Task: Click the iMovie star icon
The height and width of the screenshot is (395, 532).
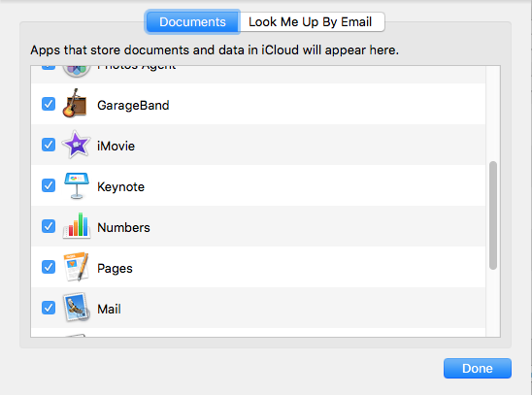Action: pyautogui.click(x=76, y=145)
